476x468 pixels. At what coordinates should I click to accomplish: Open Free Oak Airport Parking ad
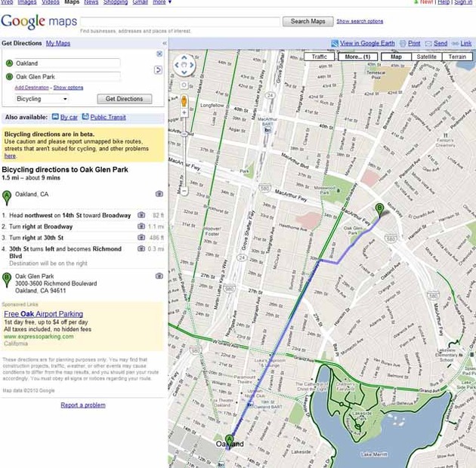43,314
